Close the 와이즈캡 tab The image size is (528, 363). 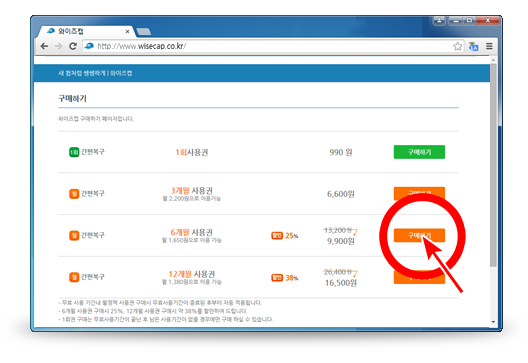pyautogui.click(x=127, y=32)
